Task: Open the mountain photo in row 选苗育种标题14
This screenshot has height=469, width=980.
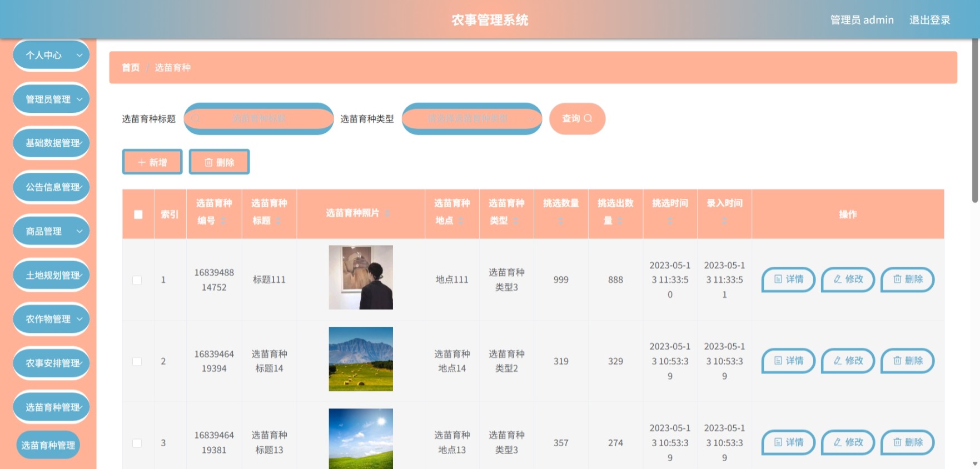Action: pos(361,359)
